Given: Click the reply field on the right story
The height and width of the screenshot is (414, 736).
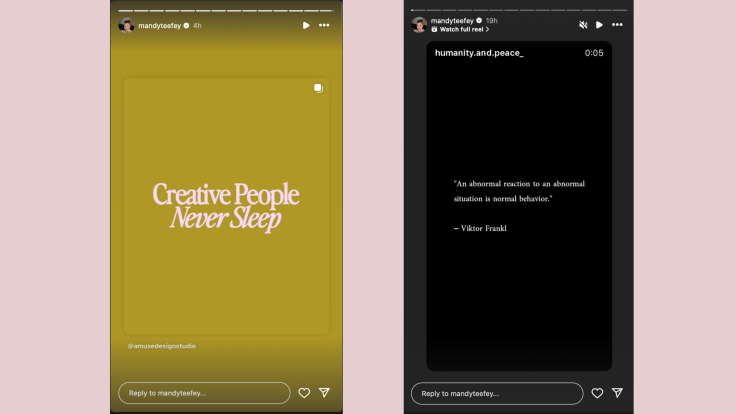Looking at the screenshot, I should pyautogui.click(x=497, y=393).
